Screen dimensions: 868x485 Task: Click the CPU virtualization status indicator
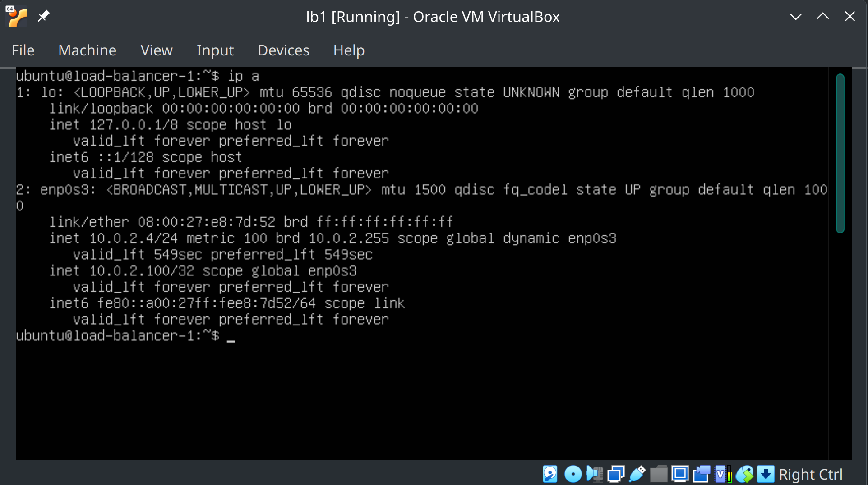tap(723, 474)
